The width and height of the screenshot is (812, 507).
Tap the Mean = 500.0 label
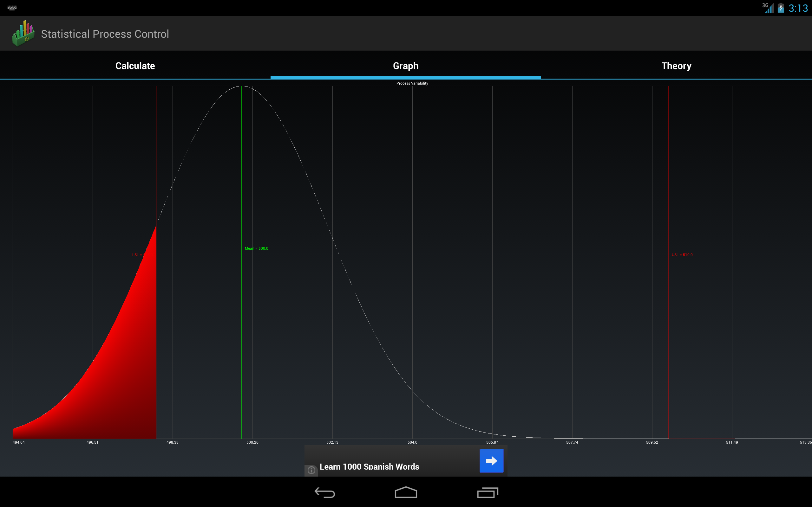(x=256, y=248)
